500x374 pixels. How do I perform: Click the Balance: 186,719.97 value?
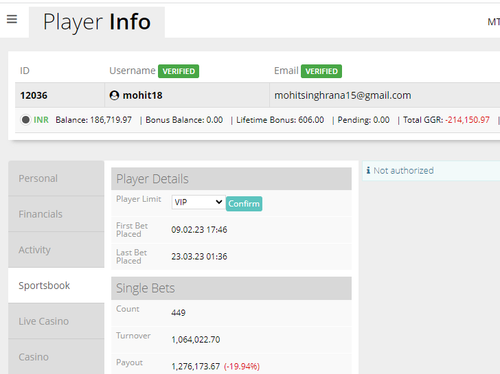click(94, 120)
